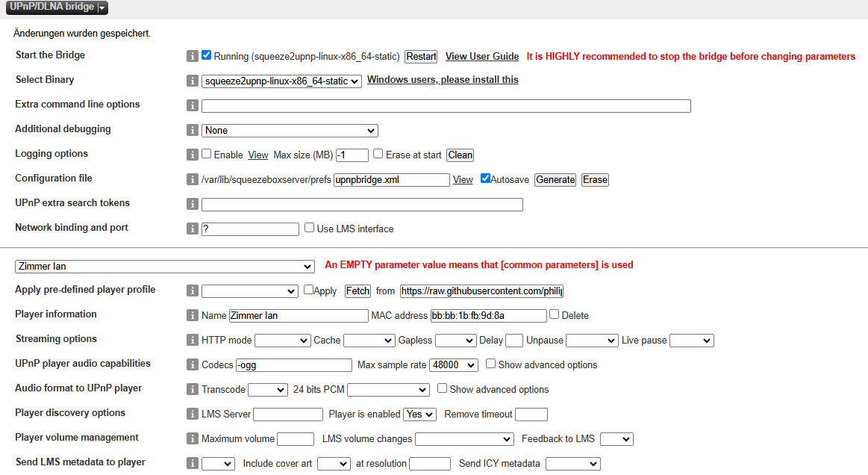Show info for Logging options

point(192,155)
